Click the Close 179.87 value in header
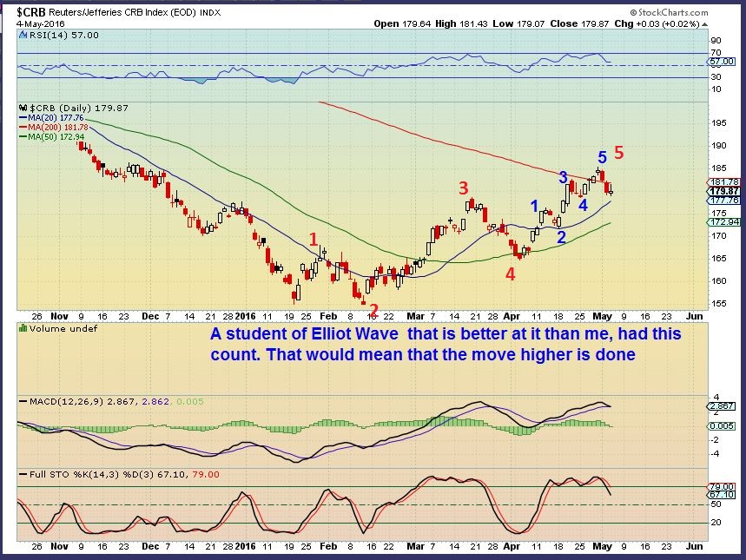The height and width of the screenshot is (560, 746). click(x=579, y=23)
